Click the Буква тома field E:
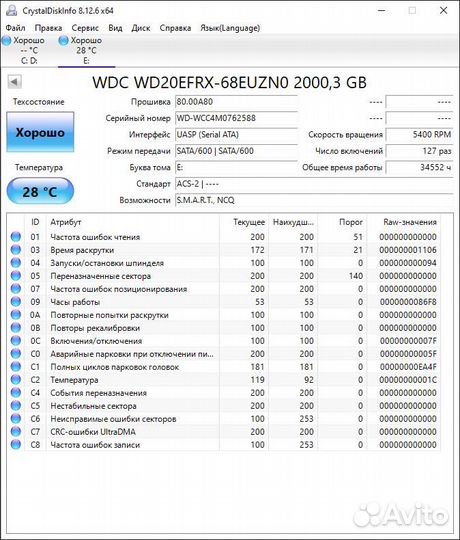This screenshot has width=460, height=540. pyautogui.click(x=236, y=167)
